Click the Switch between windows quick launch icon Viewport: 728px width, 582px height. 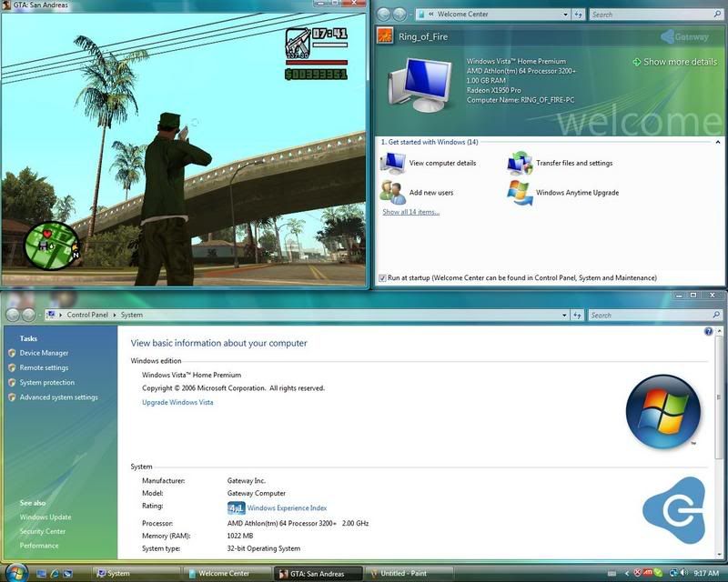click(67, 574)
